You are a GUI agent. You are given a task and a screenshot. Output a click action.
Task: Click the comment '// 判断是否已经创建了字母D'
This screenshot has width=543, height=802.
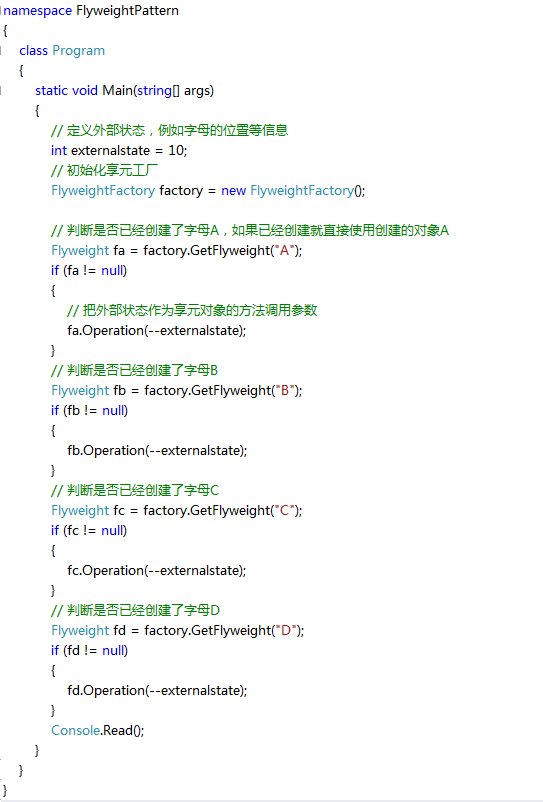(135, 610)
